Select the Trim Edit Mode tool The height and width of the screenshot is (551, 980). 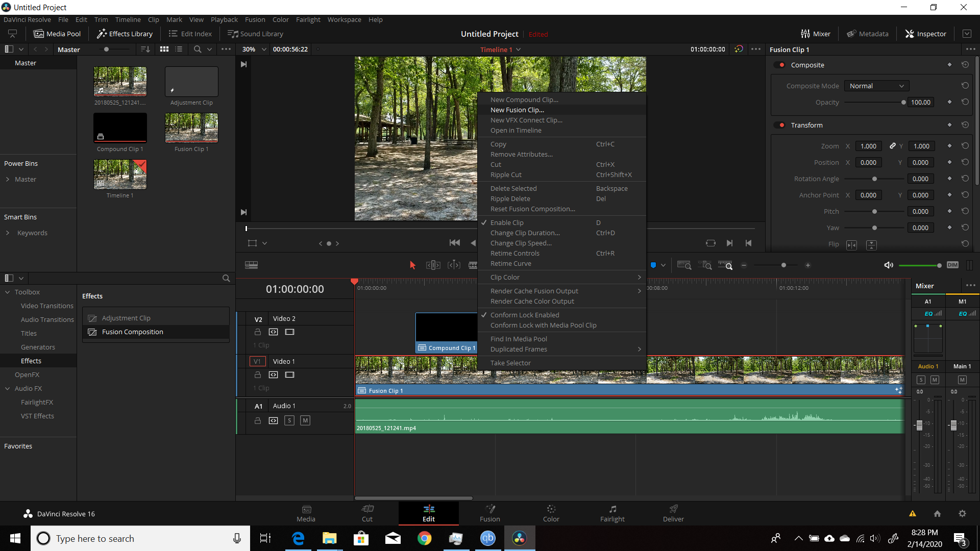click(433, 265)
